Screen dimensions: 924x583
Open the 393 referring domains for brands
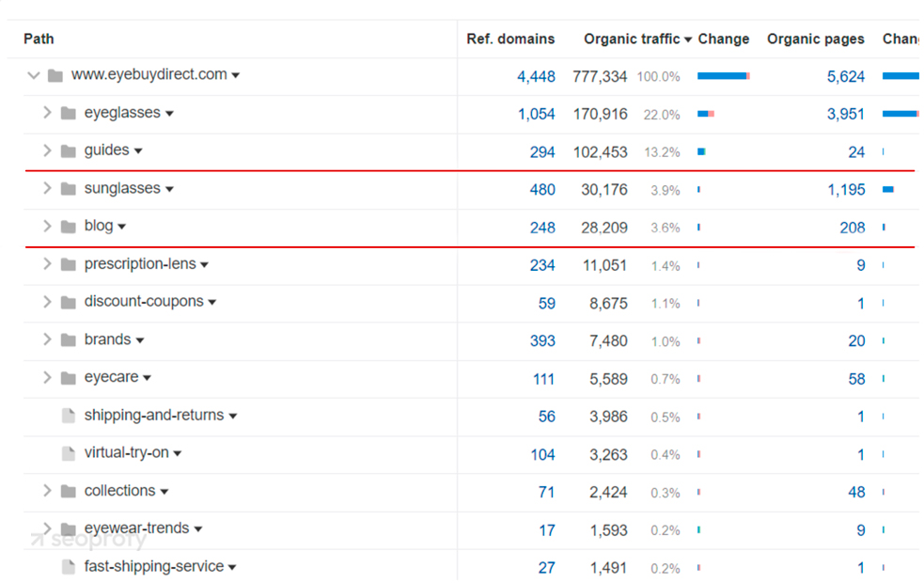click(542, 340)
